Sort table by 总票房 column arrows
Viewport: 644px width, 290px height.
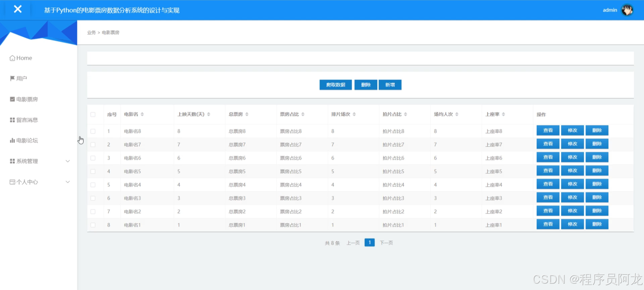[x=247, y=114]
